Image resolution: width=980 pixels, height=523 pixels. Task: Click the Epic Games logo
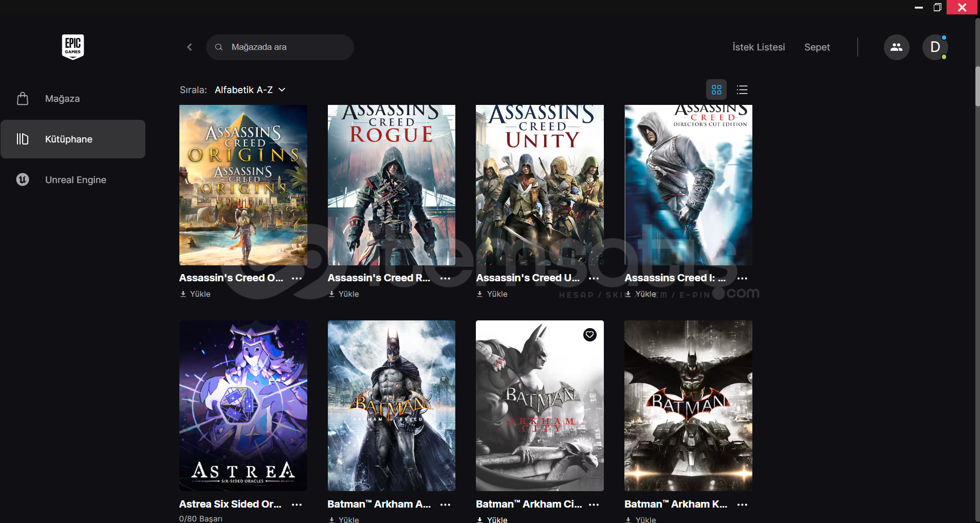tap(73, 47)
